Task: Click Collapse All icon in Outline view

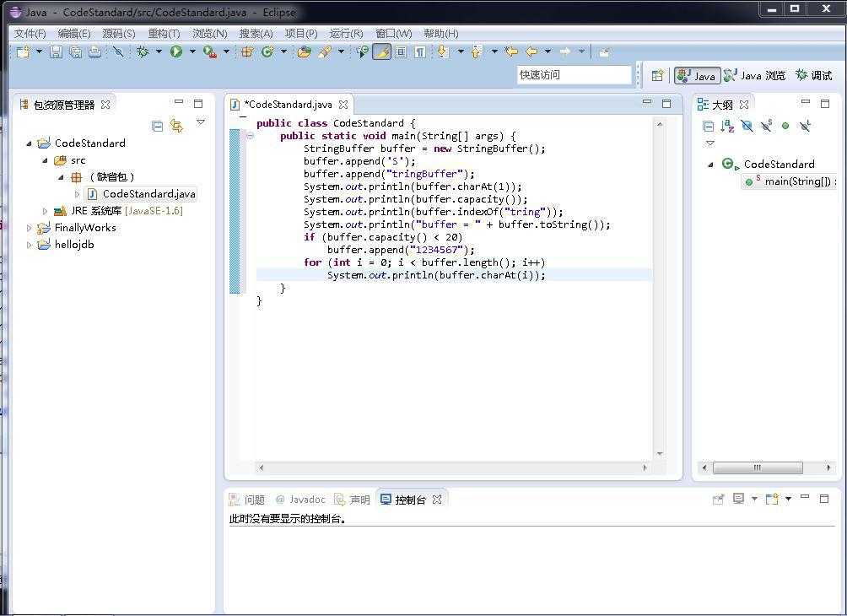Action: click(708, 127)
